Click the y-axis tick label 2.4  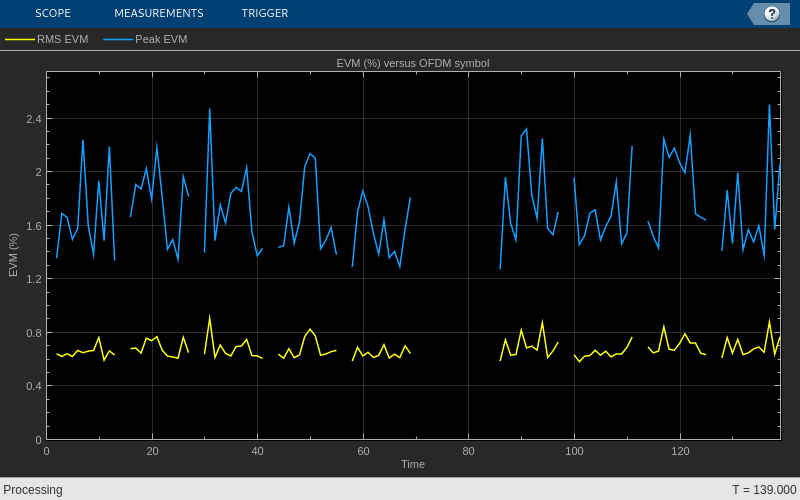[33, 119]
